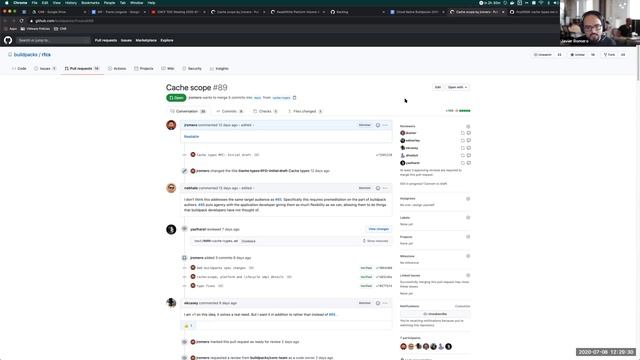
Task: Open Issues in GitHub header
Action: point(126,40)
